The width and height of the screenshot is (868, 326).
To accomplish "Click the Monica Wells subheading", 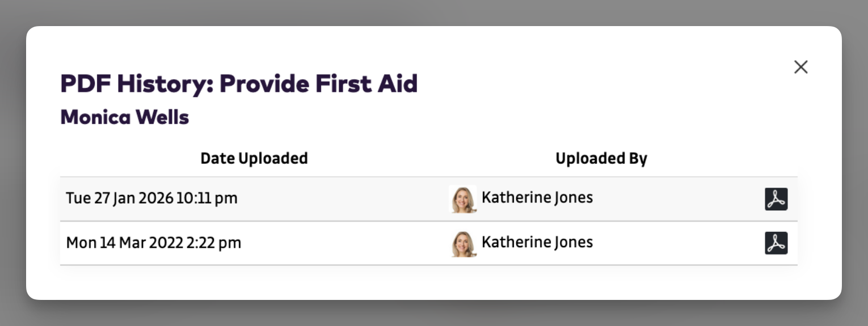I will 124,117.
